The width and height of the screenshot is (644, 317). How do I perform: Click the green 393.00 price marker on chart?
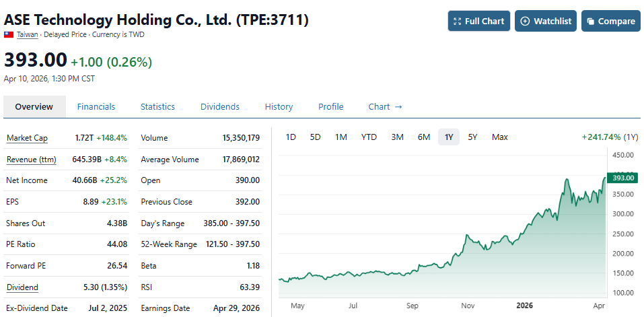[622, 178]
